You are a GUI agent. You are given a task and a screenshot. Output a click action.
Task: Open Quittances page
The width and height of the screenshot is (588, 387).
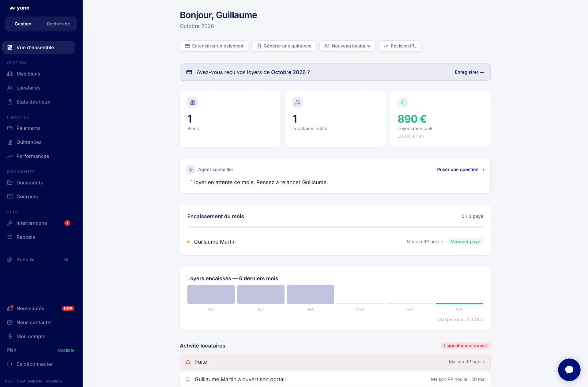(39, 142)
